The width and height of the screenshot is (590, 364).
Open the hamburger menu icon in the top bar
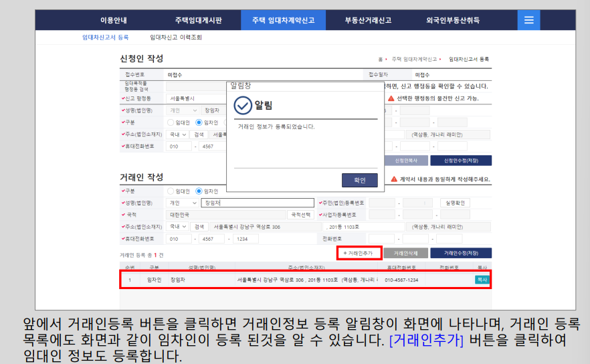[528, 20]
